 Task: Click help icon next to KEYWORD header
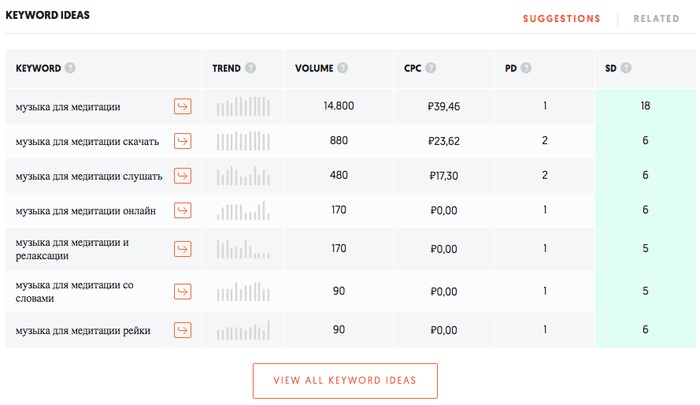(x=70, y=68)
